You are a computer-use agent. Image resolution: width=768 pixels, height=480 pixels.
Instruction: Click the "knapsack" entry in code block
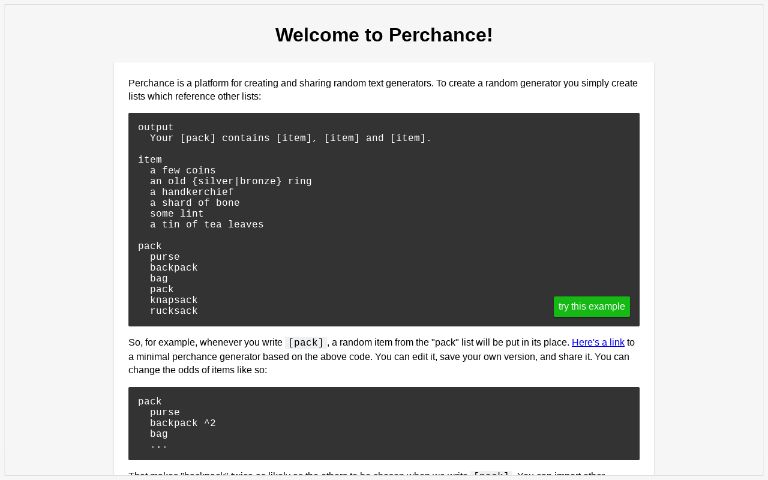coord(174,300)
